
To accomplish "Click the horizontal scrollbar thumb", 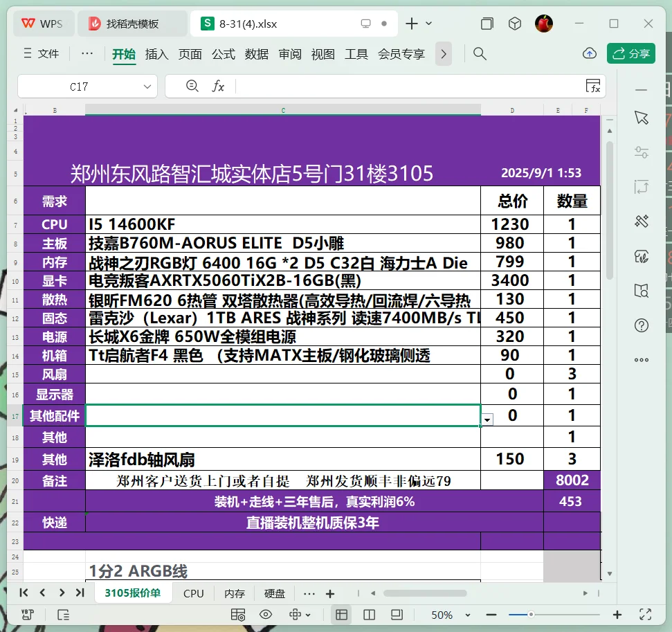I will point(425,593).
